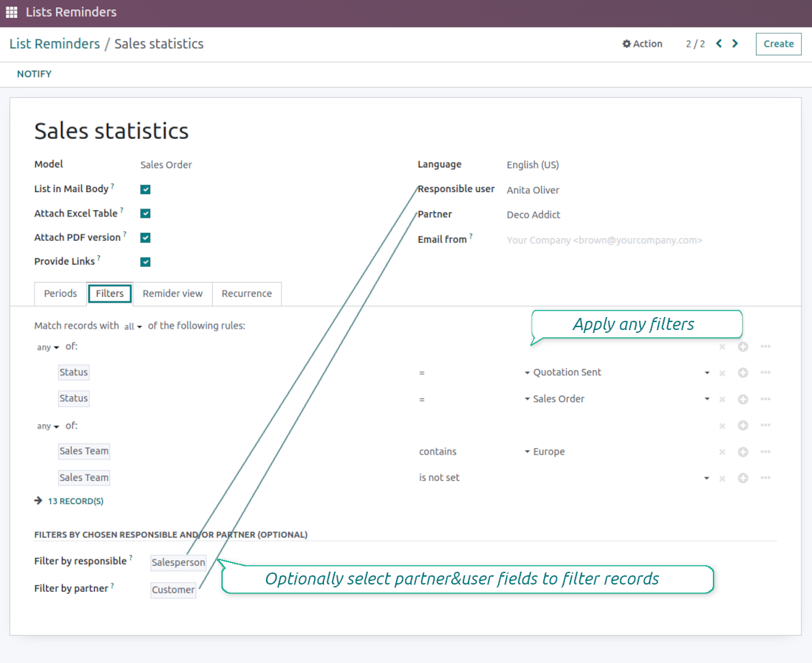Toggle Attach PDF version checkbox

pos(145,237)
